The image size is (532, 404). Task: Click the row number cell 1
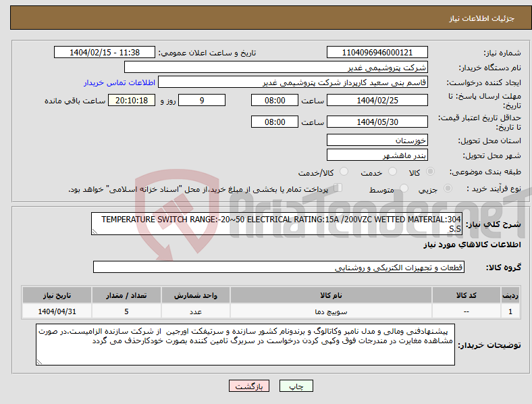tap(510, 311)
